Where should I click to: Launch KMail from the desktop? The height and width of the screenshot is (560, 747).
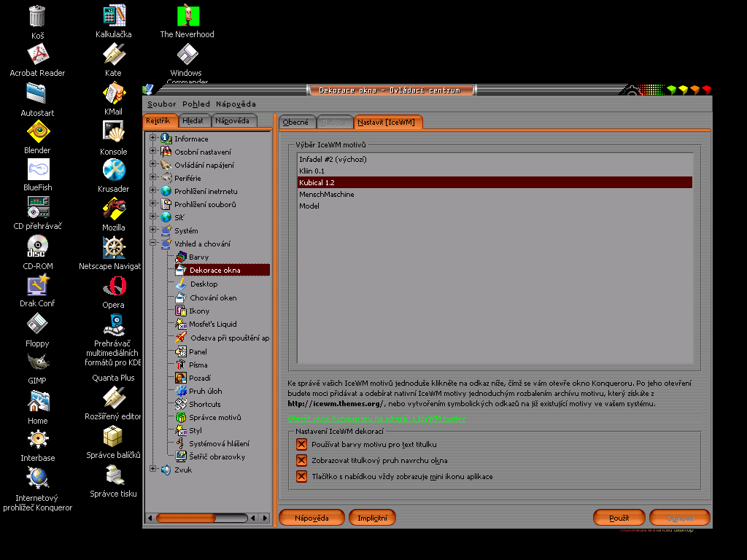tap(114, 93)
